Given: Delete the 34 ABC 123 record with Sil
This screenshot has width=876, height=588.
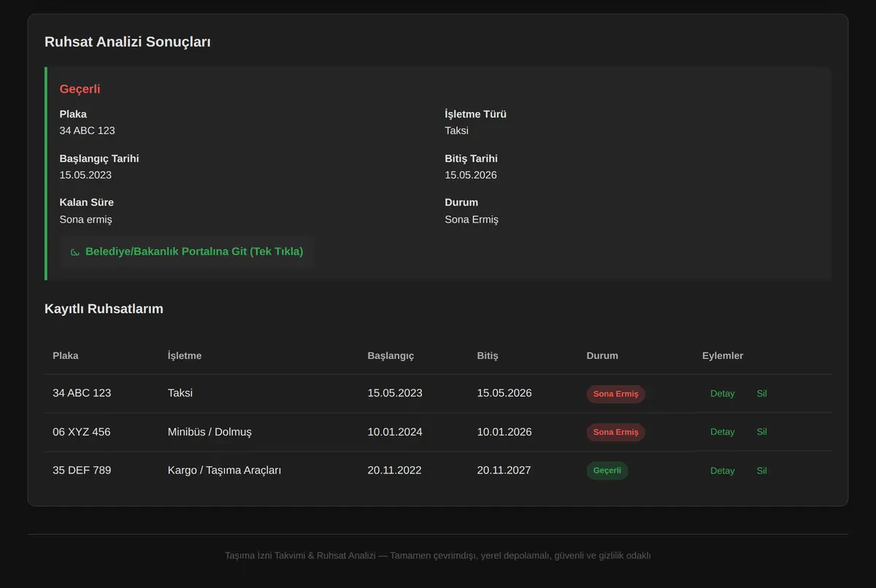Looking at the screenshot, I should point(761,393).
